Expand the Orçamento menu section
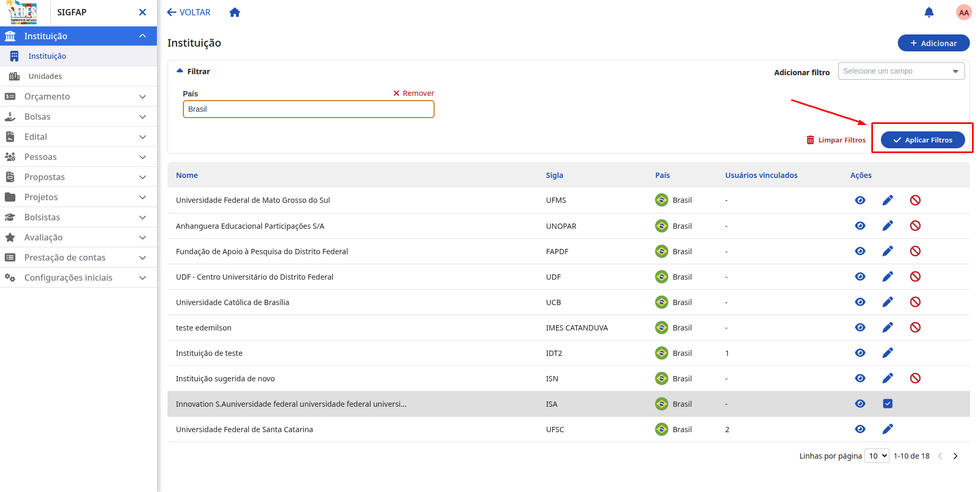The width and height of the screenshot is (980, 492). [78, 96]
